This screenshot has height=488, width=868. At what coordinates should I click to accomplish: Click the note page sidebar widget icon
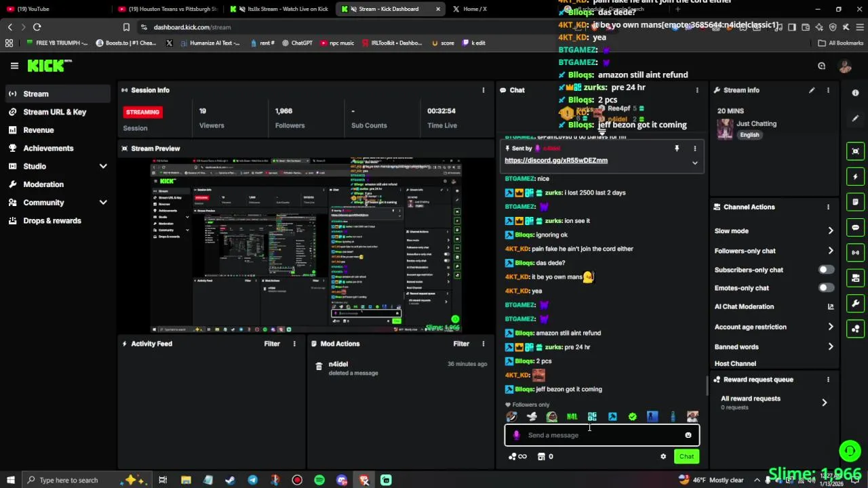pos(856,202)
